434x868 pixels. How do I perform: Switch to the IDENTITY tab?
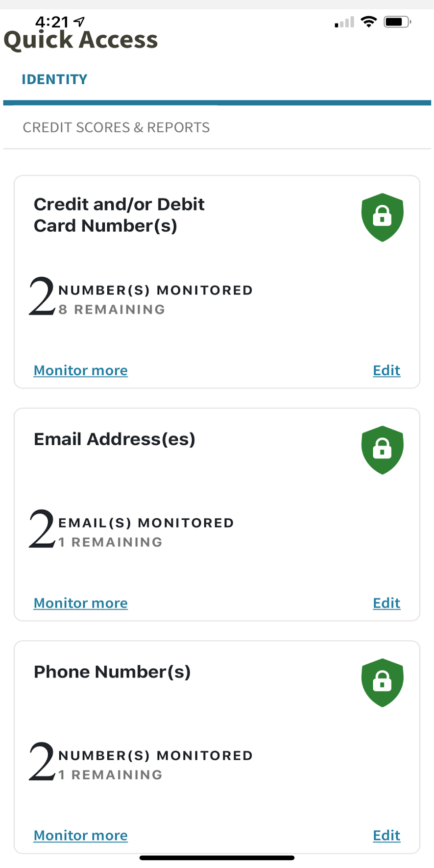click(x=54, y=79)
